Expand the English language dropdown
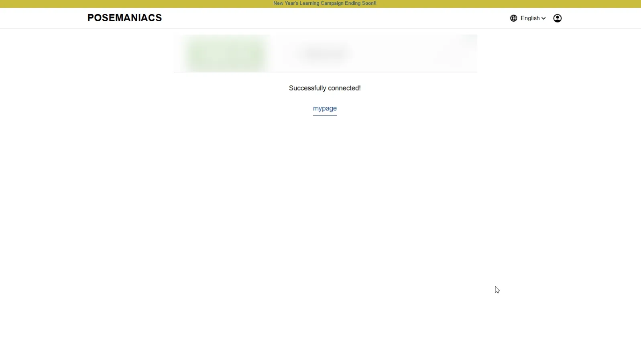 click(533, 18)
